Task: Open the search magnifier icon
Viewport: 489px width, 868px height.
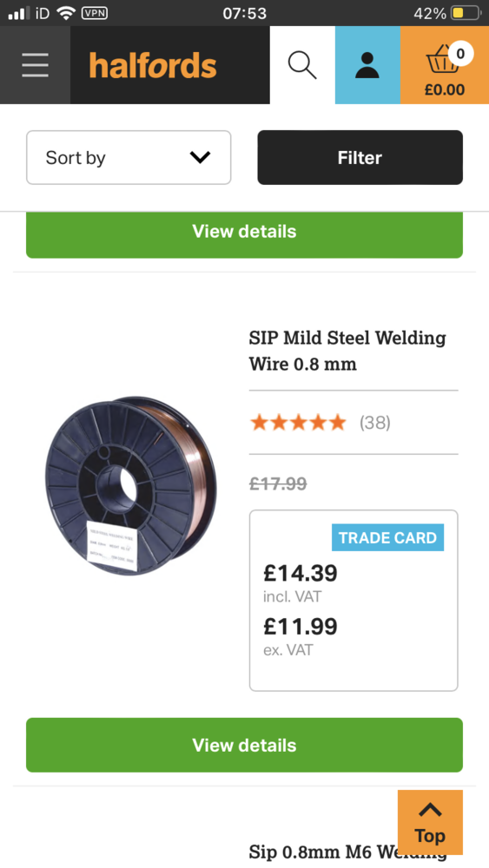Action: (302, 65)
